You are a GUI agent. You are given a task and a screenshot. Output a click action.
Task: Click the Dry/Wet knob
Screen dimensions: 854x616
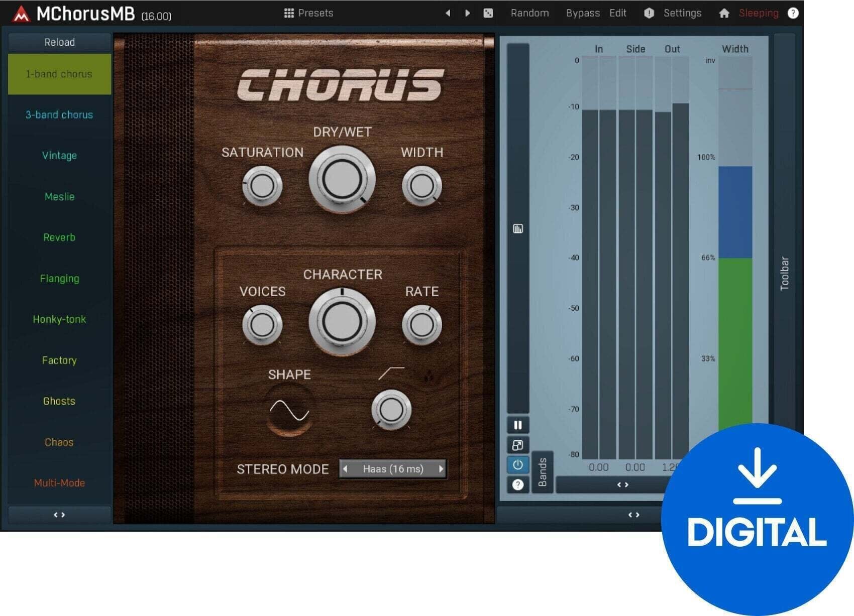click(x=342, y=179)
